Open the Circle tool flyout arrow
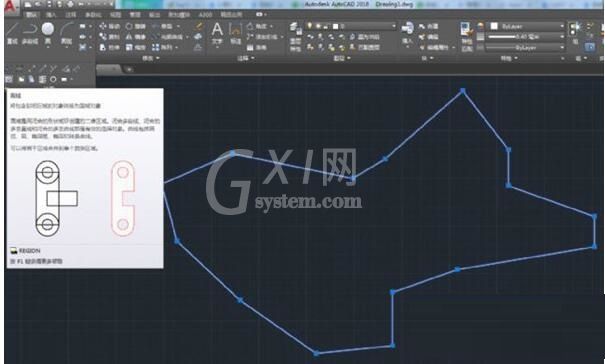 coord(48,47)
